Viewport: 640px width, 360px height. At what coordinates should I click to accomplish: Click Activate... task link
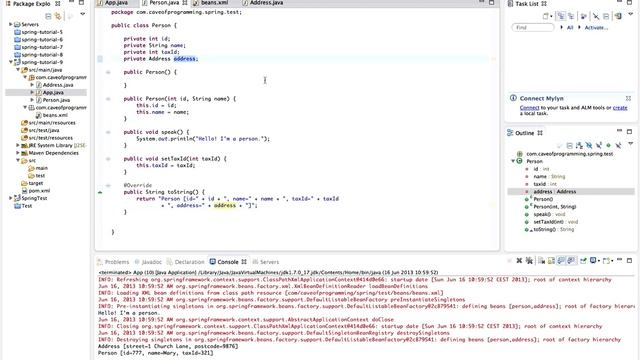tap(596, 27)
